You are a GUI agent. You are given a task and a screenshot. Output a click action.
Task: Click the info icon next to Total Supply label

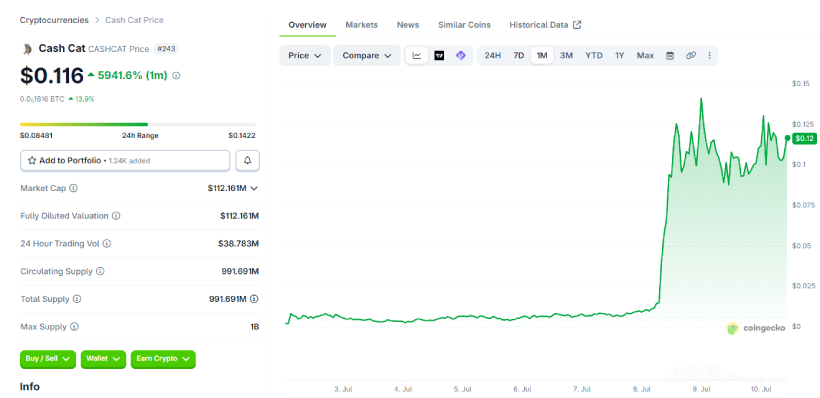[77, 299]
